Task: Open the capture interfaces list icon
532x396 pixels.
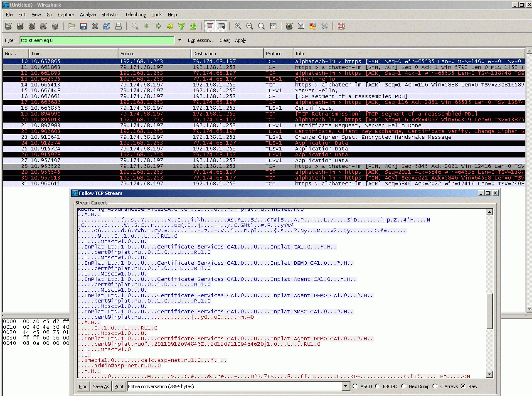Action: 8,26
